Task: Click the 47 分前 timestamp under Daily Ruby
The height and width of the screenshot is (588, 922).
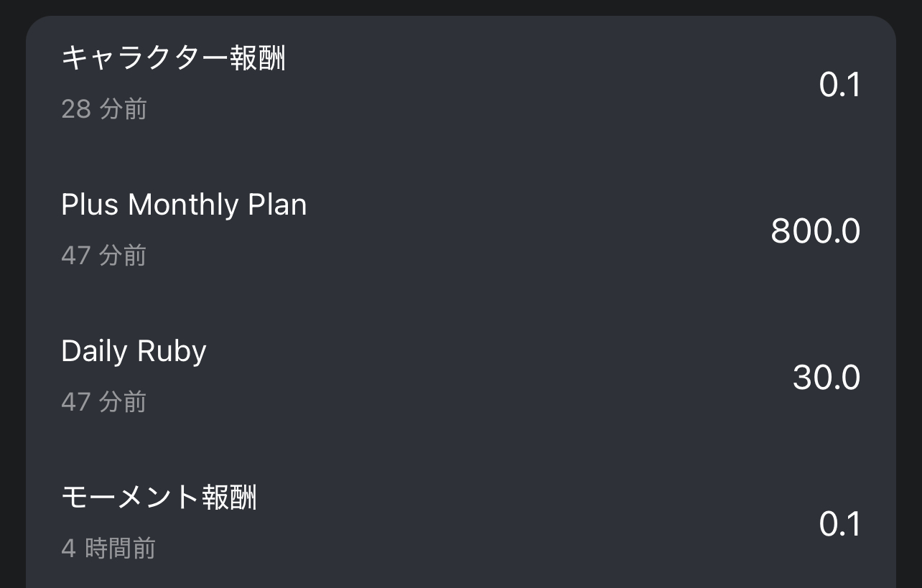Action: [x=104, y=402]
